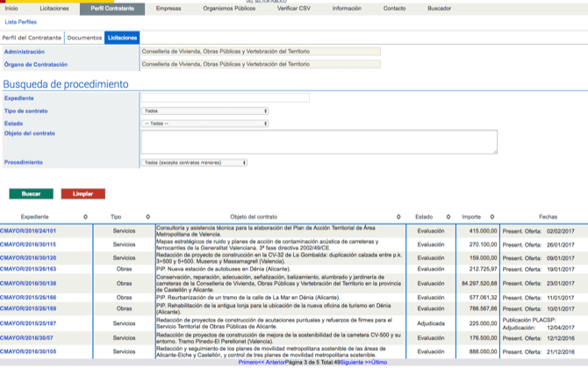Switch to Perfil del Contratante tab
This screenshot has width=588, height=368.
32,38
